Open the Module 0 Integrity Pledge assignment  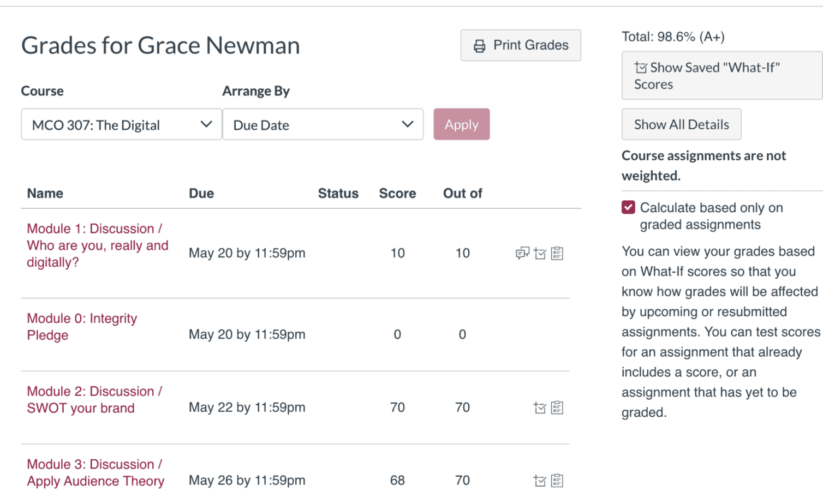click(82, 326)
